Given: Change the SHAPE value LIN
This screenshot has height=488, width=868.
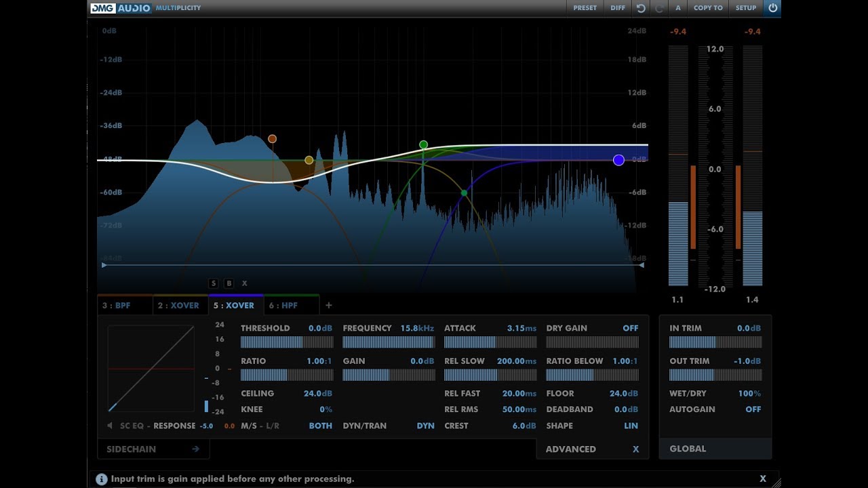Looking at the screenshot, I should coord(631,426).
